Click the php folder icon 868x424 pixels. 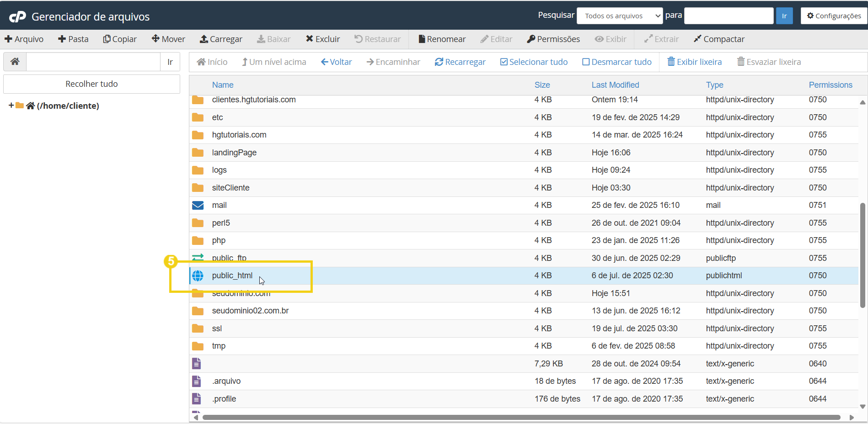pyautogui.click(x=198, y=240)
